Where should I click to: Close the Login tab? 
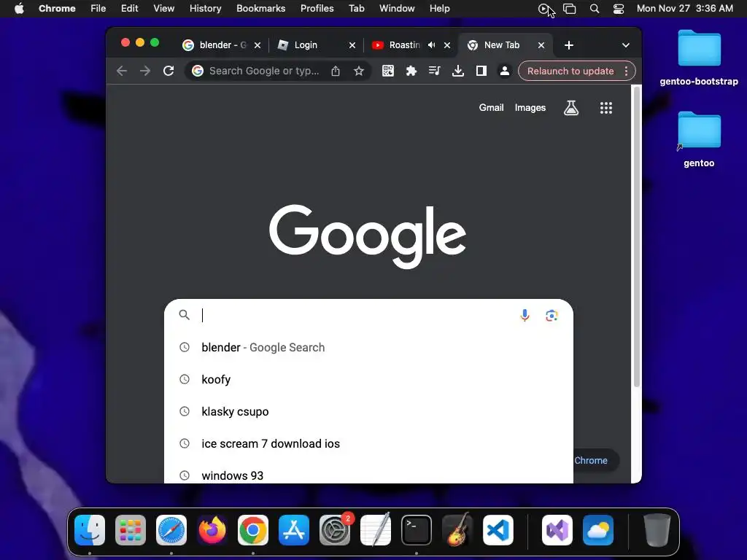coord(352,45)
